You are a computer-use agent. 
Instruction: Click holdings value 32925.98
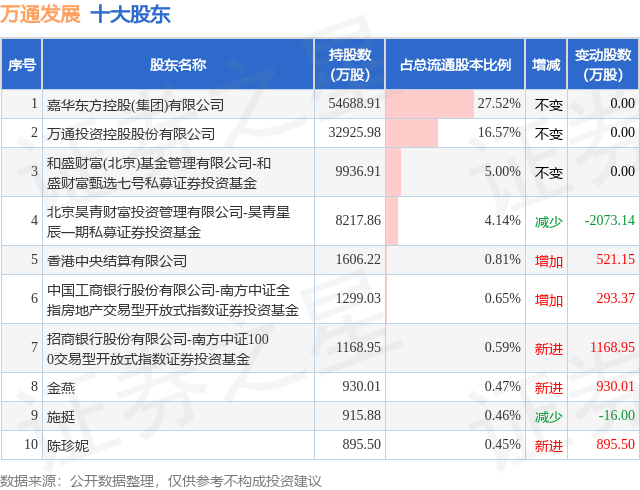(x=354, y=133)
